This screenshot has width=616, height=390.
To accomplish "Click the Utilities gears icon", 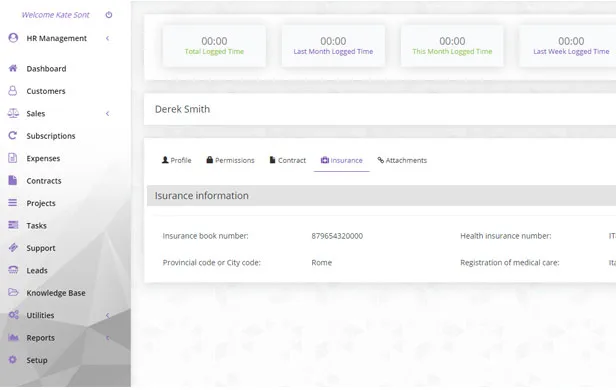I will 13,315.
